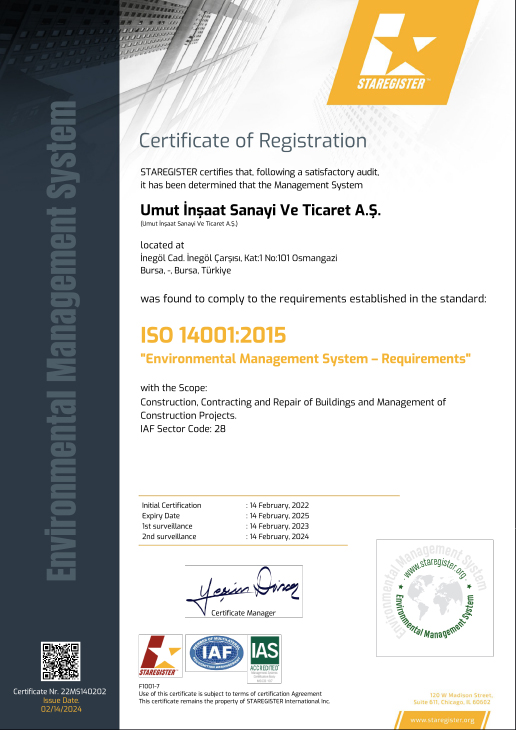This screenshot has height=730, width=516.
Task: Click the 'located at' text
Action: (x=162, y=245)
